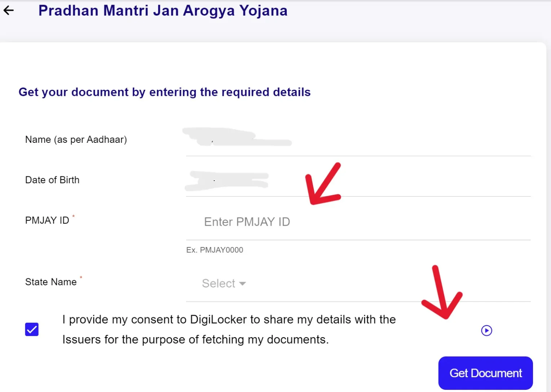Click the circular play icon
Image resolution: width=551 pixels, height=392 pixels.
tap(486, 330)
